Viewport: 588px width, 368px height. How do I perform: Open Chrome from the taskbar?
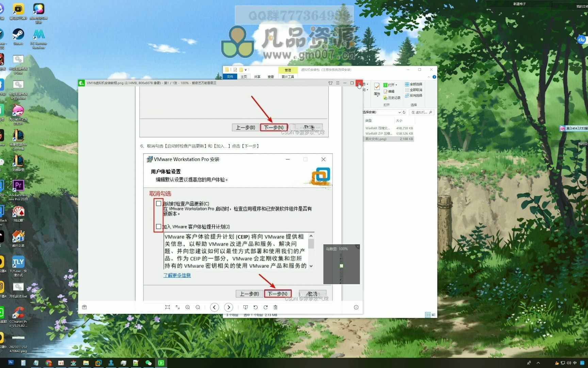pos(48,363)
